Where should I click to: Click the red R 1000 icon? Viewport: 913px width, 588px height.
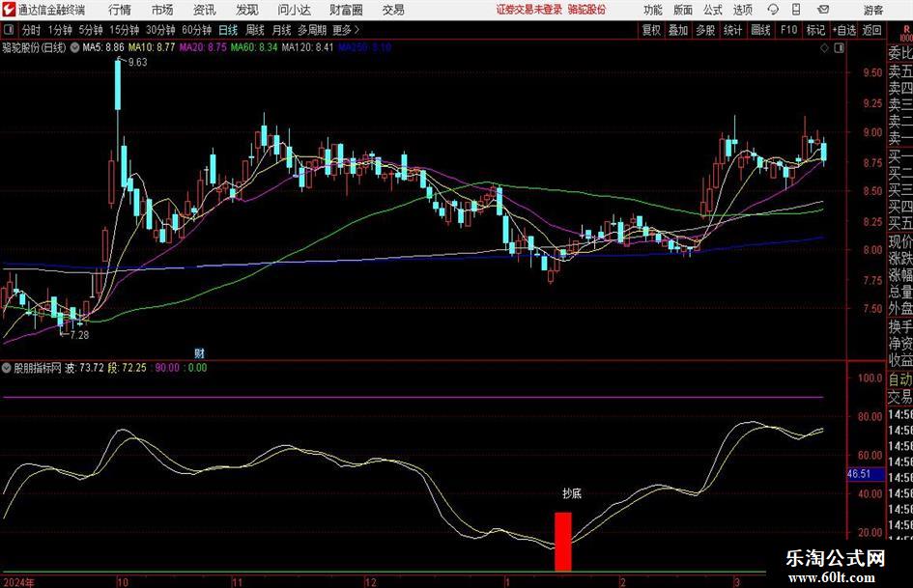(906, 33)
